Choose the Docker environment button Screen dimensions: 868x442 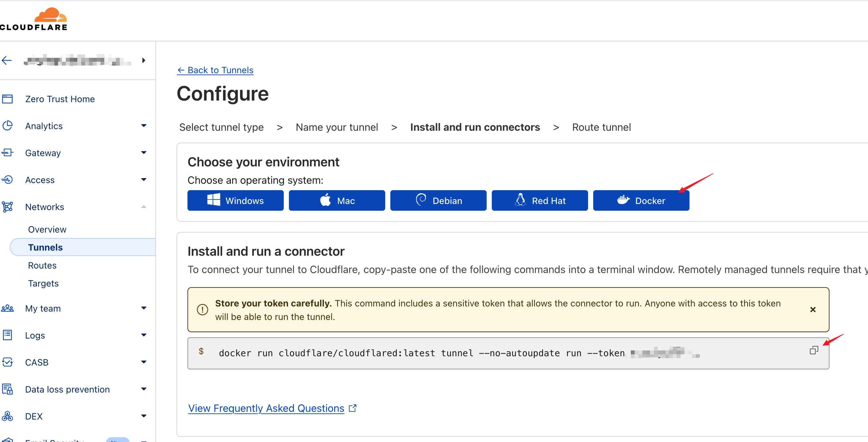click(641, 201)
